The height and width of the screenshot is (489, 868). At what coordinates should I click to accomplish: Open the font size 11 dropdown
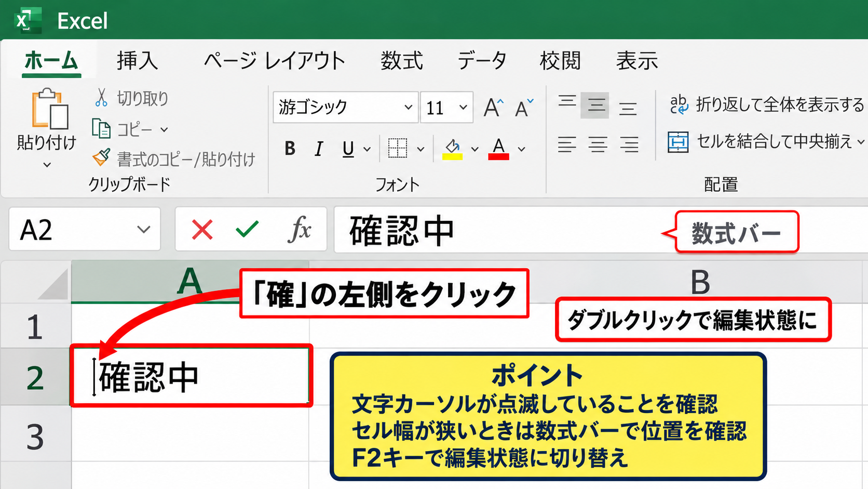click(x=463, y=107)
